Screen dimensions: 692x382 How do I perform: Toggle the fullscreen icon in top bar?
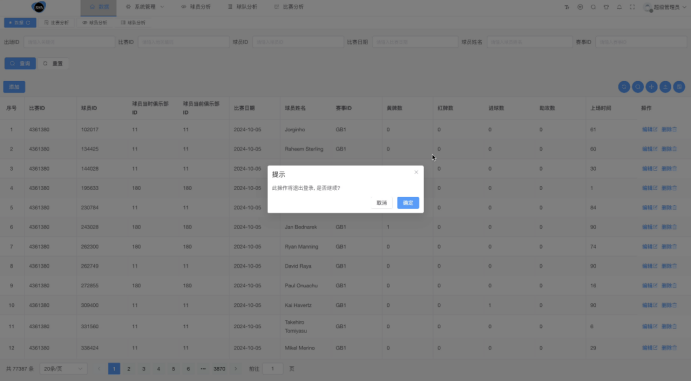pos(632,7)
